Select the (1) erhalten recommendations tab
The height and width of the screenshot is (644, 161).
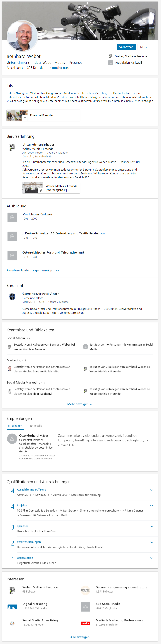coord(15,425)
